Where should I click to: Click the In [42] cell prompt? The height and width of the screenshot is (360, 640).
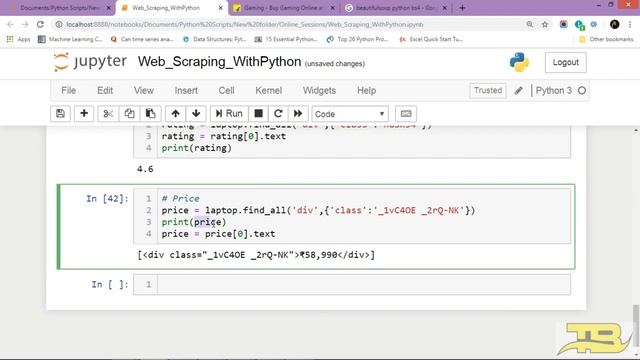click(x=107, y=199)
